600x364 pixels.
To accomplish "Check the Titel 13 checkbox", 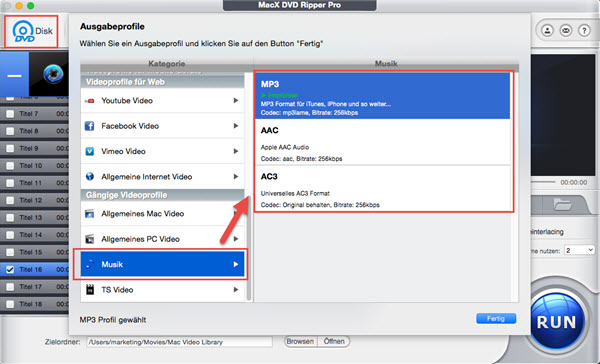I will pyautogui.click(x=10, y=217).
